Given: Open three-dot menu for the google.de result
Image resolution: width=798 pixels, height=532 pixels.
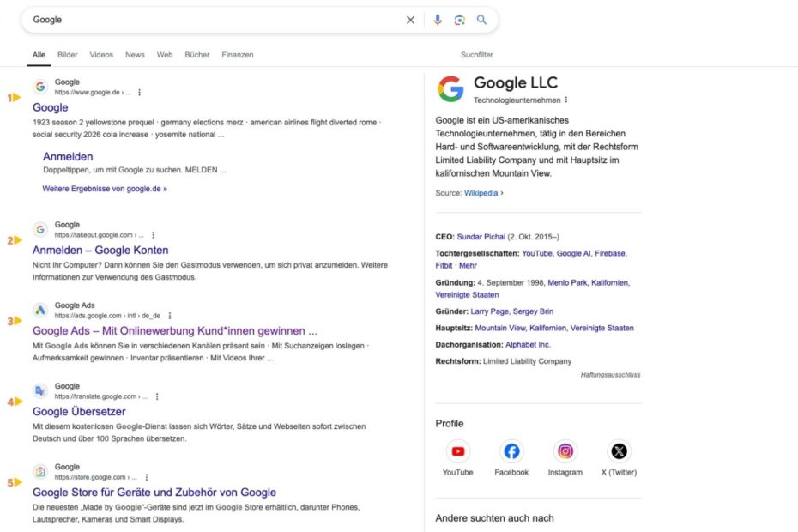Looking at the screenshot, I should pyautogui.click(x=140, y=92).
